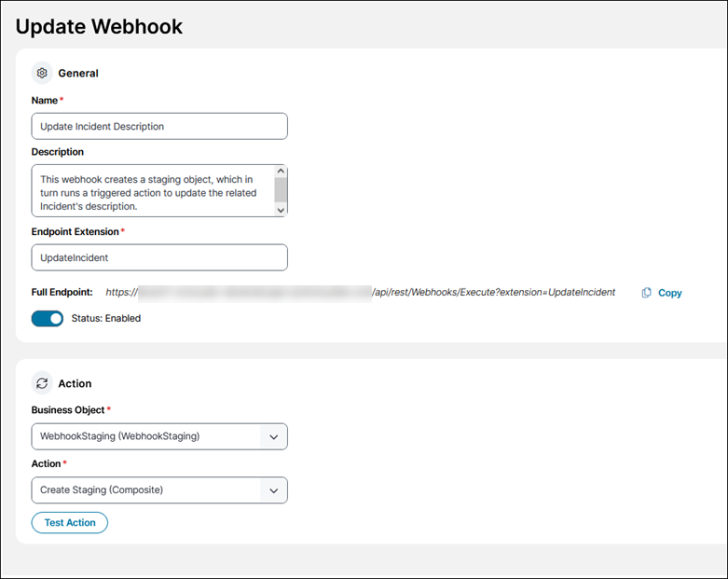The height and width of the screenshot is (579, 728).
Task: Click the Description scrollbar thumb
Action: click(281, 189)
